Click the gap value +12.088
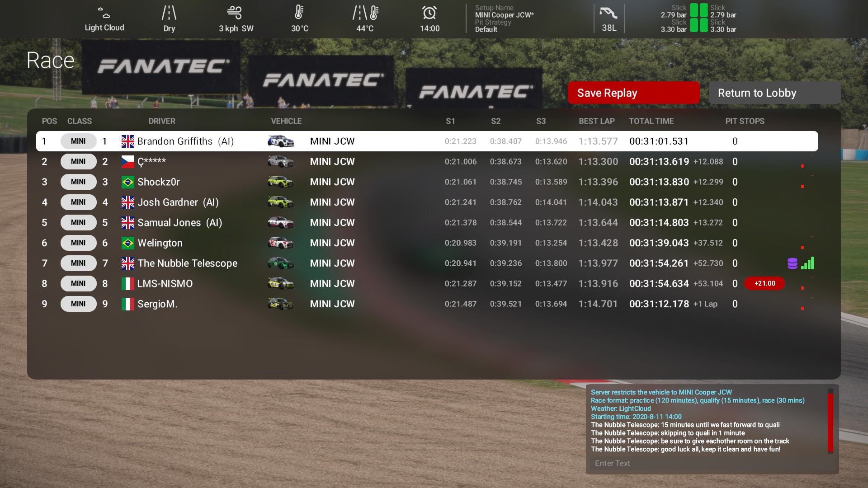The image size is (868, 488). [x=708, y=162]
